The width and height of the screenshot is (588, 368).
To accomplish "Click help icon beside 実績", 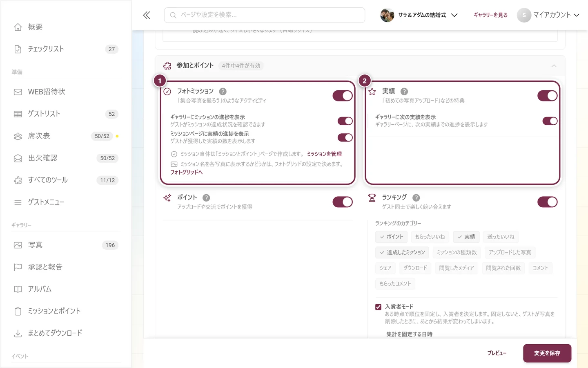I will tap(404, 92).
